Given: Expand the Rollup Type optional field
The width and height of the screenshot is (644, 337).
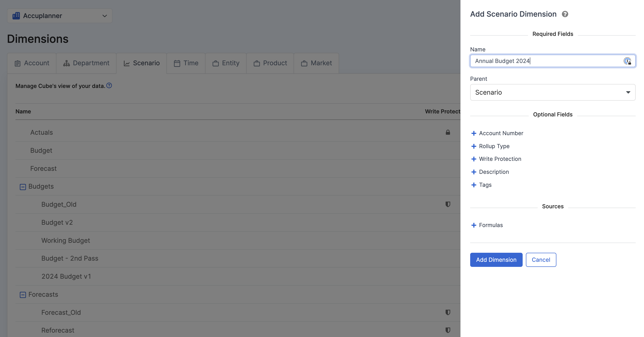Looking at the screenshot, I should coord(490,146).
